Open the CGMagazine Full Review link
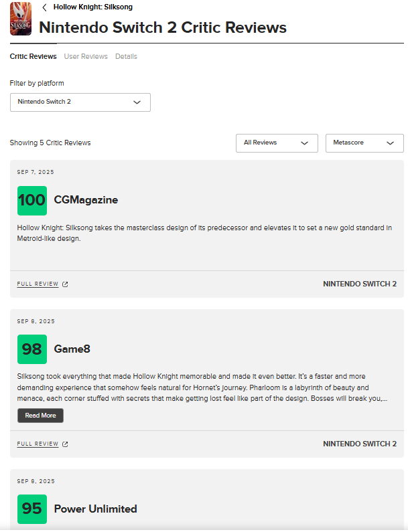This screenshot has height=532, width=408. tap(38, 284)
